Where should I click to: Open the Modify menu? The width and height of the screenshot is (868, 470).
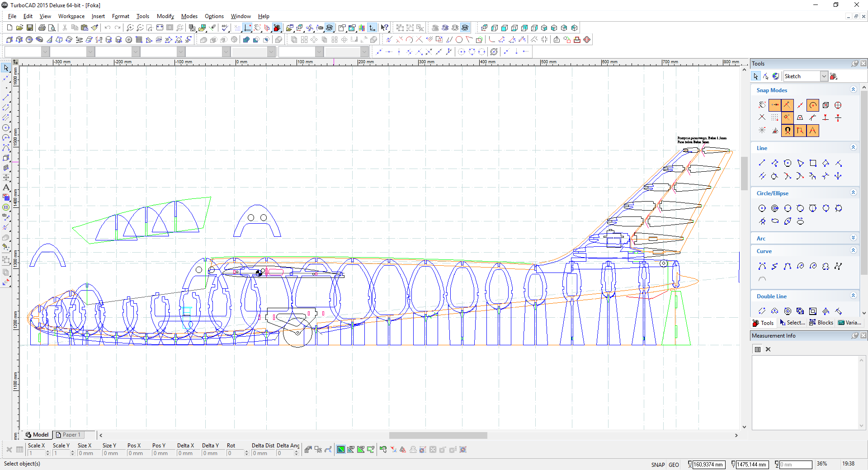click(165, 16)
